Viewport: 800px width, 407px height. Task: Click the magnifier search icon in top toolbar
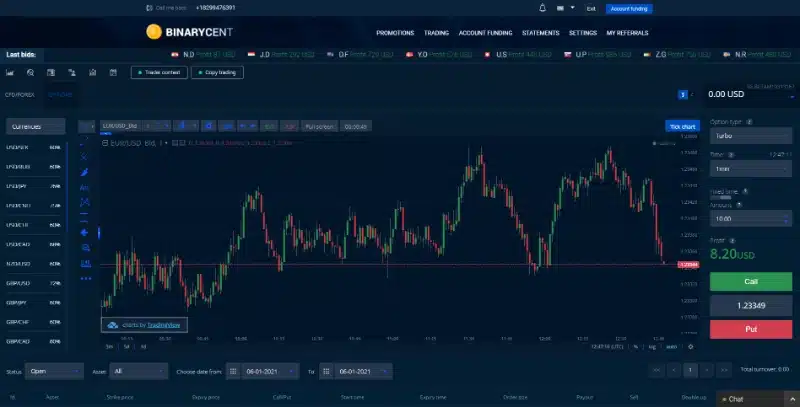31,72
